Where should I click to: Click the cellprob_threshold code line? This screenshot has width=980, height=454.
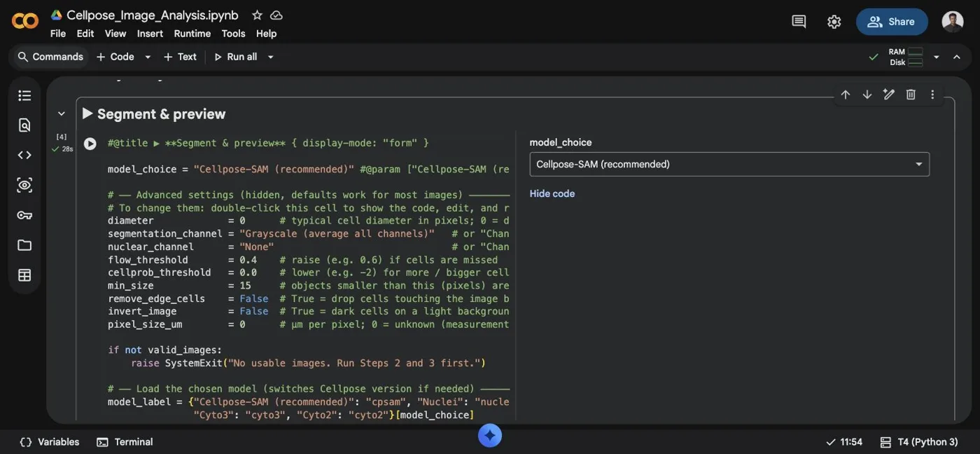(309, 273)
